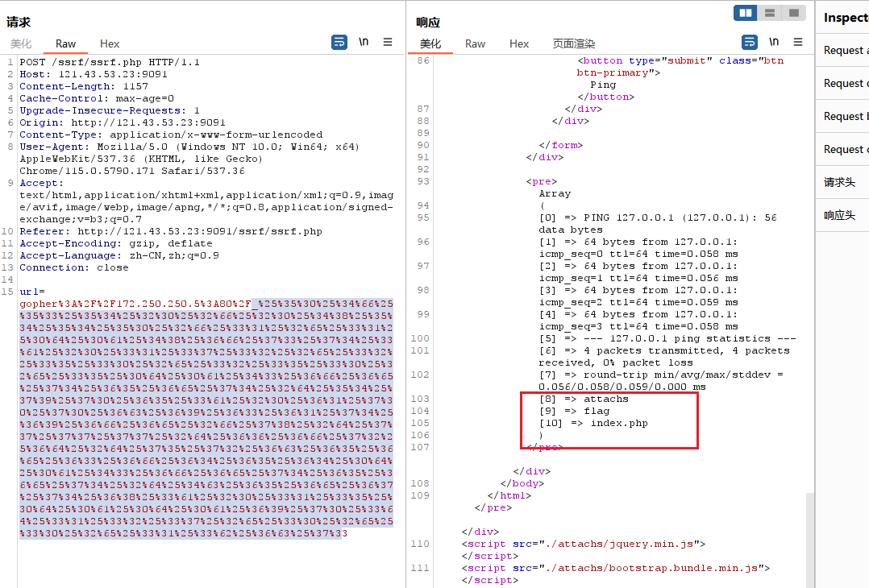Image resolution: width=869 pixels, height=588 pixels.
Task: Select the side-by-side layout icon
Action: pos(746,13)
